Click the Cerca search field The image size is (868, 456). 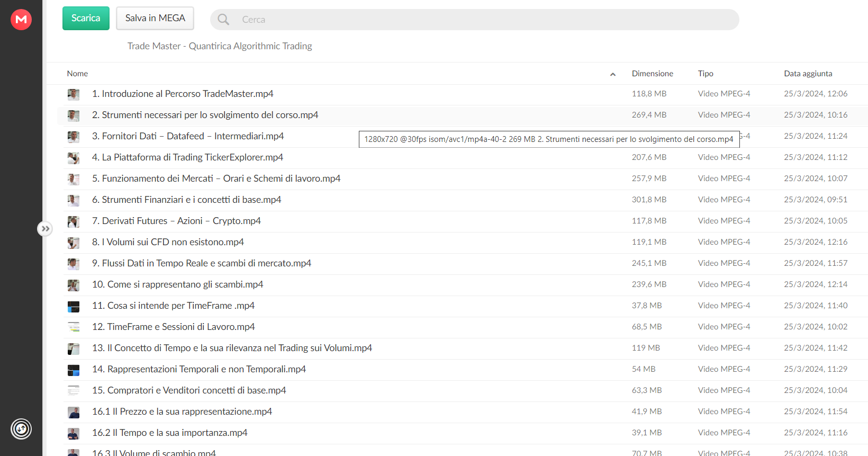474,20
